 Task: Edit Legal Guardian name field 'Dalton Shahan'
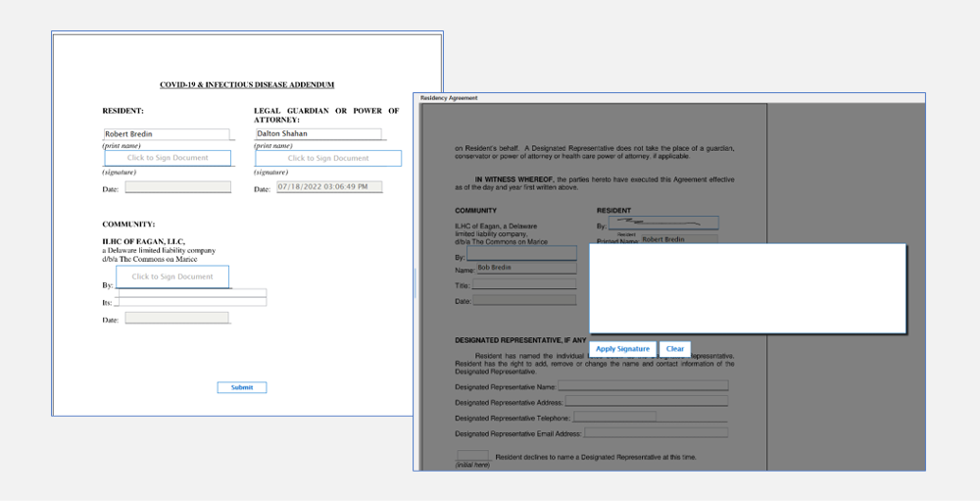pos(318,134)
